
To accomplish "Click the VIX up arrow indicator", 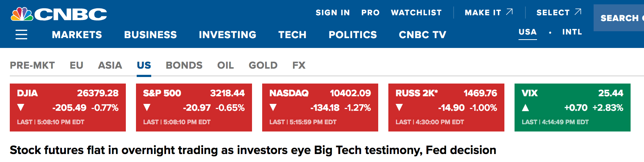I will [525, 108].
